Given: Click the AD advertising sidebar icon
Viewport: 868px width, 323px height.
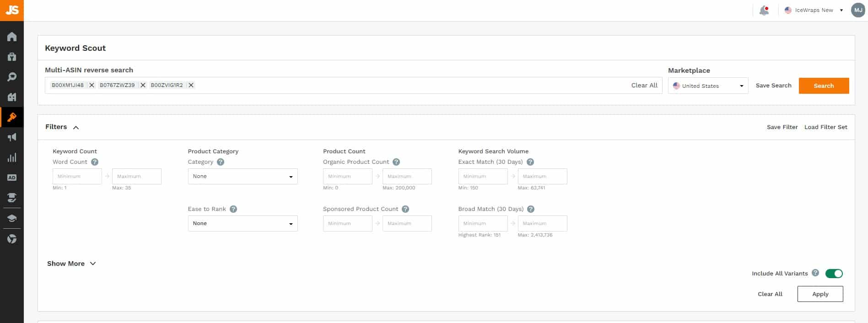Looking at the screenshot, I should [12, 178].
